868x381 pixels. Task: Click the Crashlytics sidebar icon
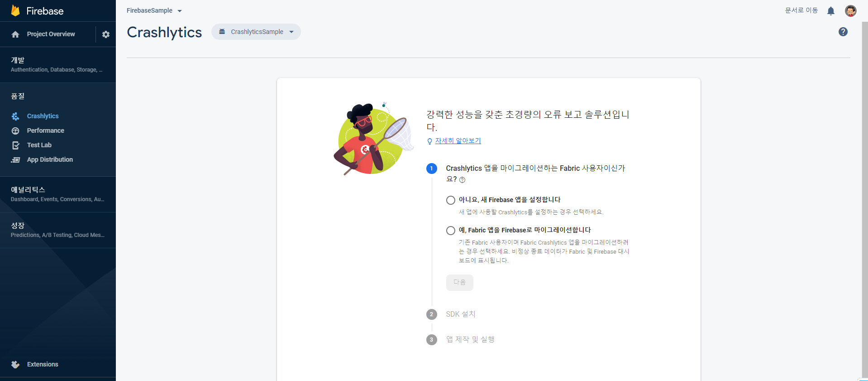tap(15, 116)
